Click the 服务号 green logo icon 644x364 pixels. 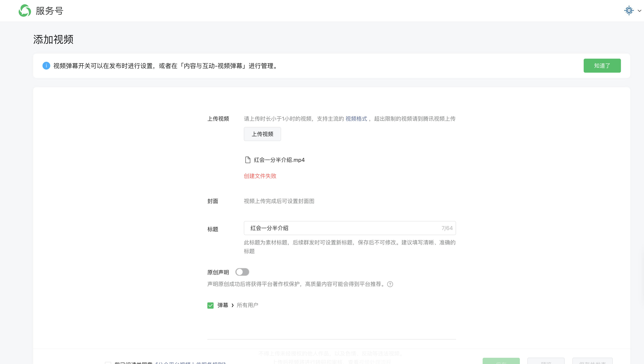point(25,10)
